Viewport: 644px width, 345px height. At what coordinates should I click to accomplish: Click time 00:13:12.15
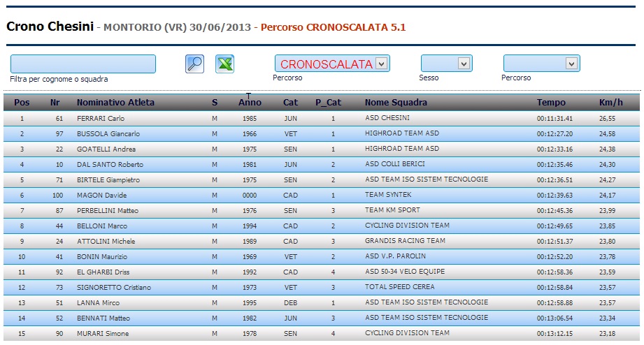(554, 334)
